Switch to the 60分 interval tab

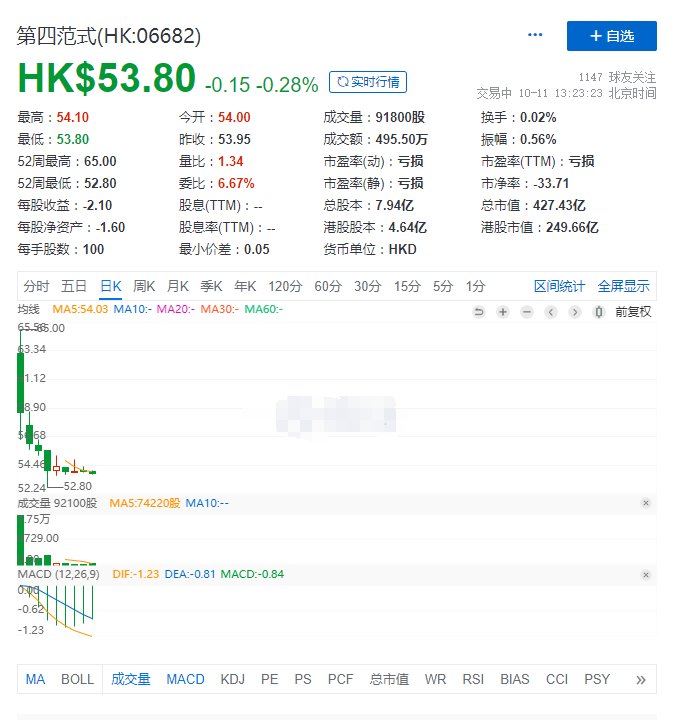[x=328, y=287]
